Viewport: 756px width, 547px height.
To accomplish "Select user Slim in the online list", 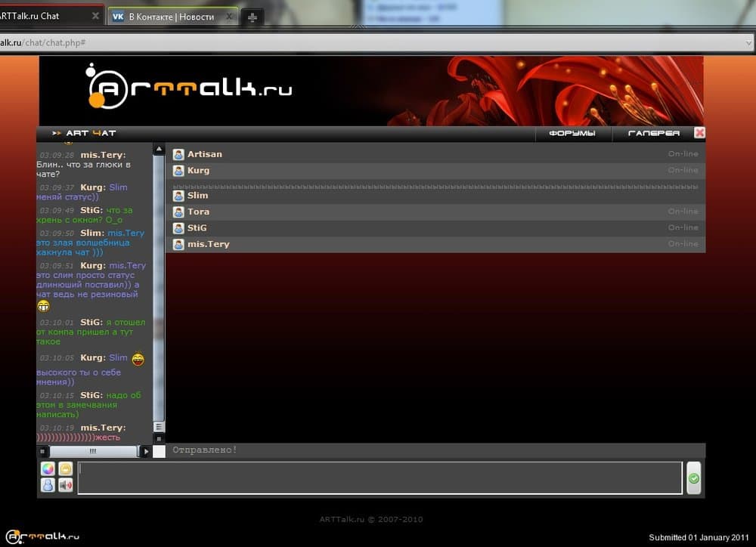I will pyautogui.click(x=197, y=196).
